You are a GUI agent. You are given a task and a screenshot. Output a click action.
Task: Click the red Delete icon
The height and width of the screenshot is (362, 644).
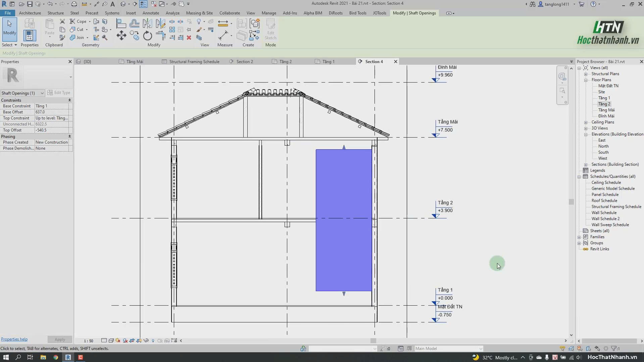(189, 38)
